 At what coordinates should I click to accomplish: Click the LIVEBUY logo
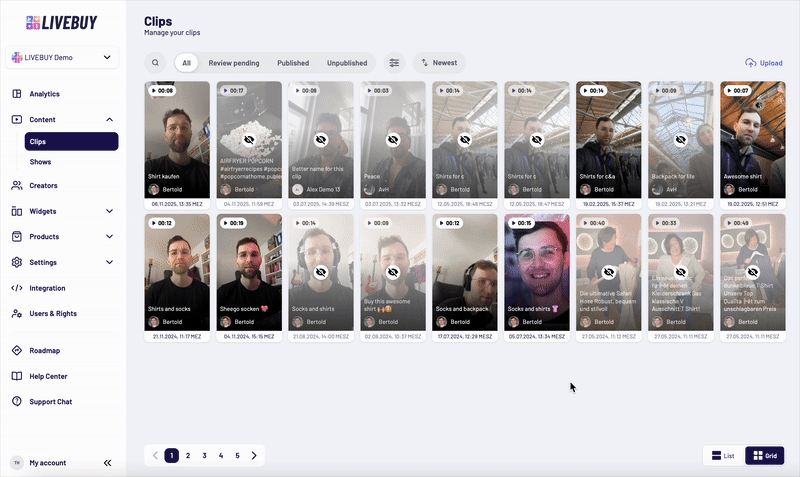click(62, 22)
